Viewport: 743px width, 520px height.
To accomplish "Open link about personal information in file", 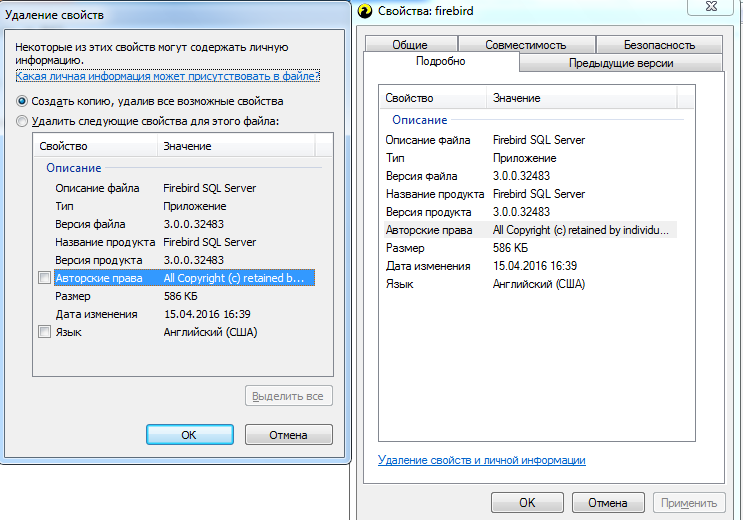I will [168, 76].
